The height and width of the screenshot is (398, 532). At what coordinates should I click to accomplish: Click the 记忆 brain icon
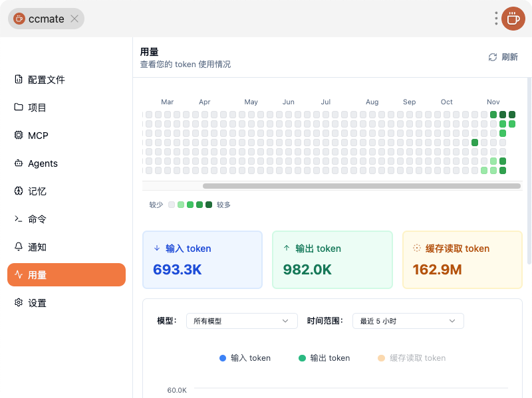pyautogui.click(x=19, y=191)
